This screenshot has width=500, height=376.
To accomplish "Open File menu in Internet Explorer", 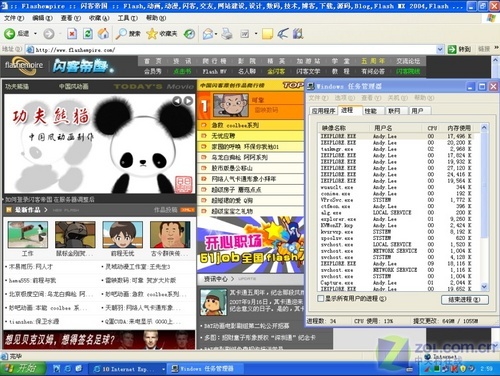I will pyautogui.click(x=13, y=18).
